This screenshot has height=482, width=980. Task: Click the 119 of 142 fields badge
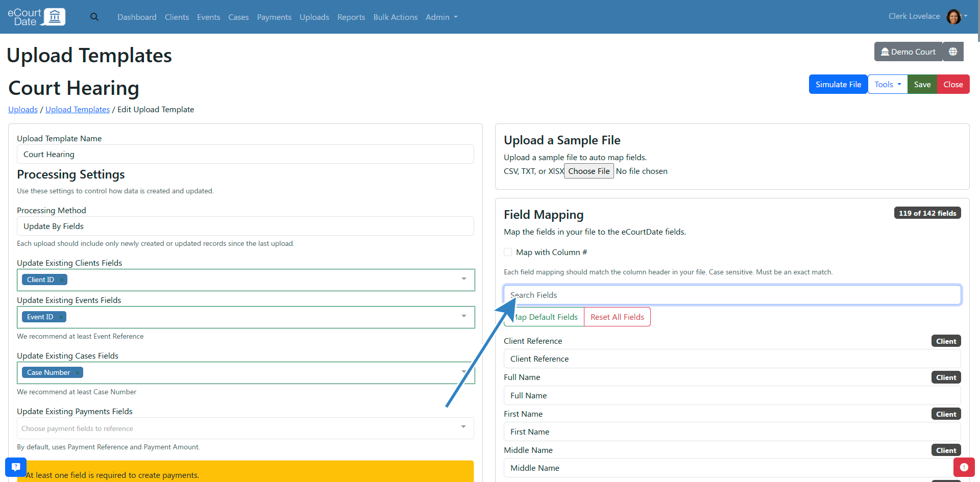point(927,213)
